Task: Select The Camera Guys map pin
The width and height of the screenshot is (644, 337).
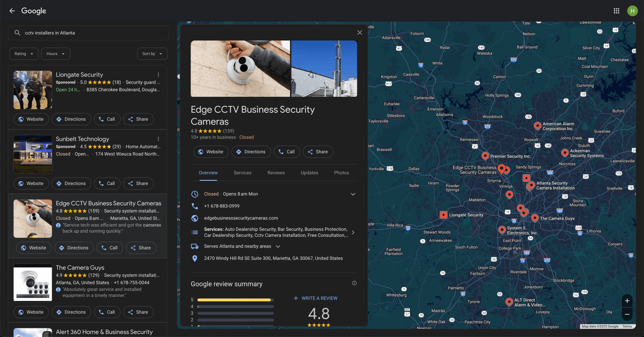Action: point(535,218)
